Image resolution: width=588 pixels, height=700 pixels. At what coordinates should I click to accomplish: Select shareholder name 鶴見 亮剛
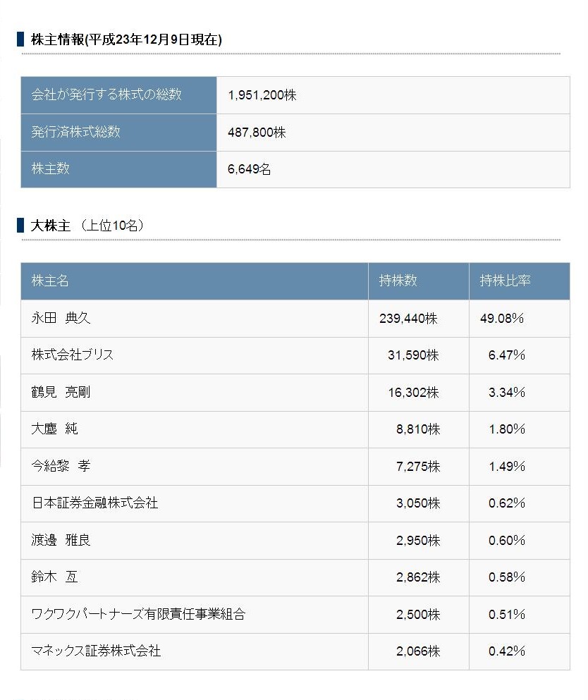61,392
